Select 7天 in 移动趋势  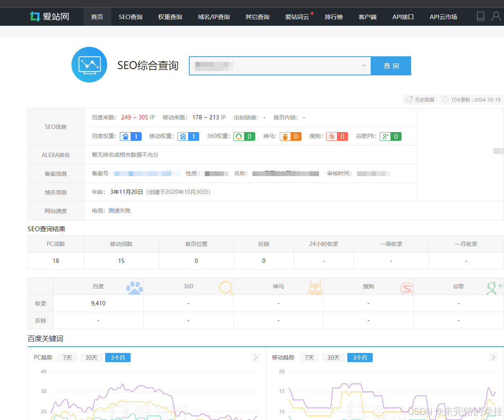click(310, 357)
